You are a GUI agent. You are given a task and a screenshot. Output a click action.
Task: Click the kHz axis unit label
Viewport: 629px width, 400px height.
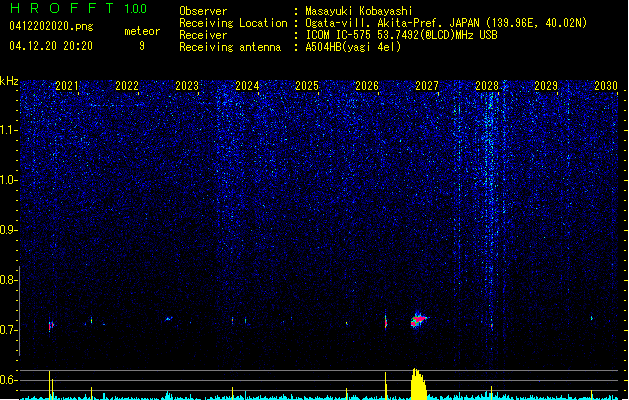click(x=9, y=81)
